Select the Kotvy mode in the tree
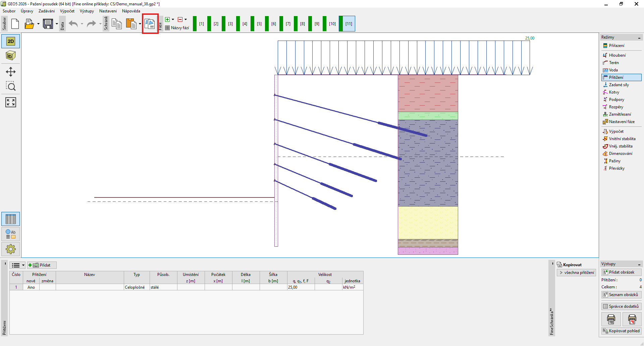The width and height of the screenshot is (644, 346). pyautogui.click(x=614, y=92)
